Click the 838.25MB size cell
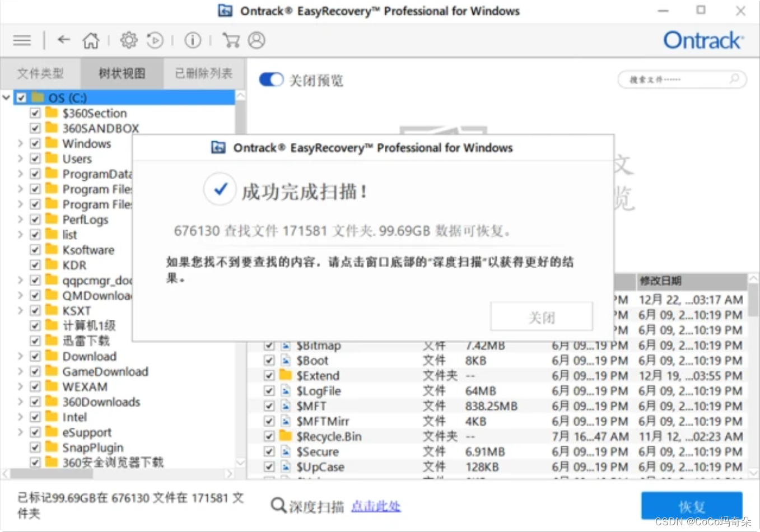 pos(491,406)
